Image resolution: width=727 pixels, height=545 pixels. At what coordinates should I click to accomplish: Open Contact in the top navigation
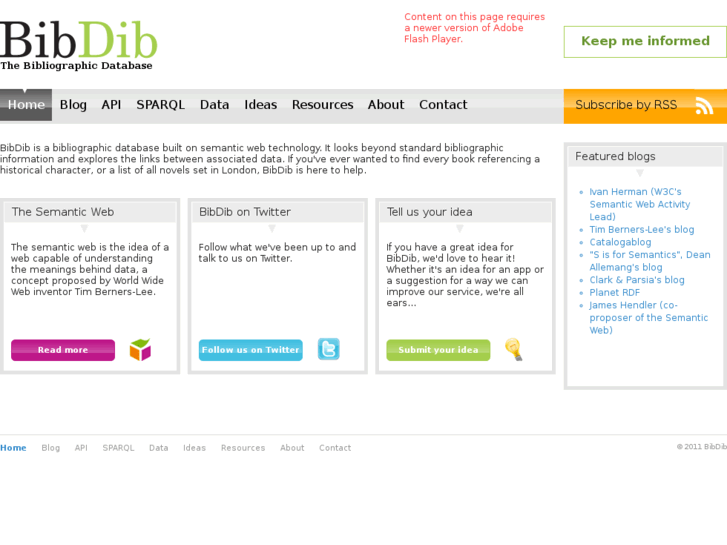443,105
